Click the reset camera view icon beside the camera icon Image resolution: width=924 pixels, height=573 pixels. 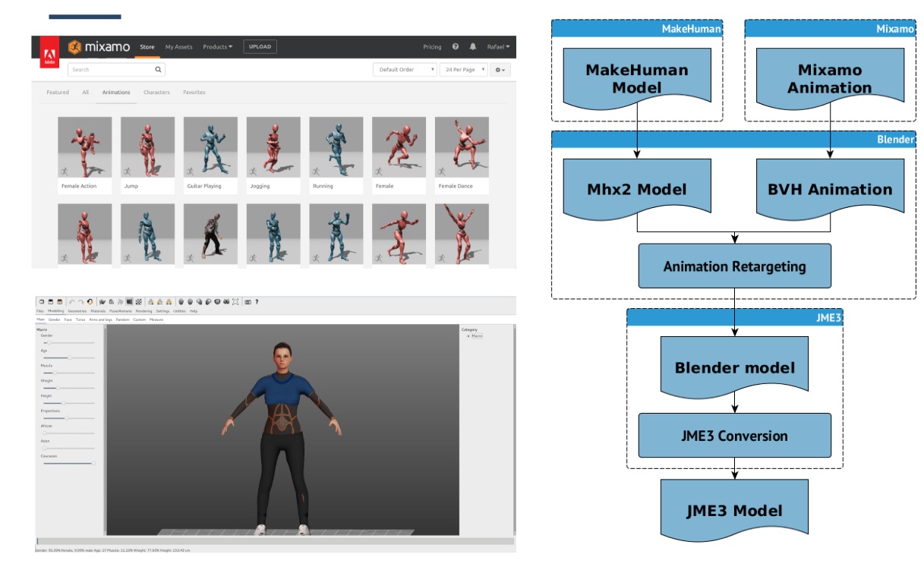[x=235, y=302]
